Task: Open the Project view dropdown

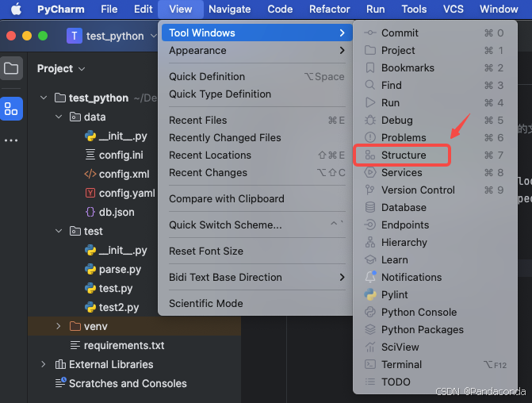Action: tap(61, 68)
